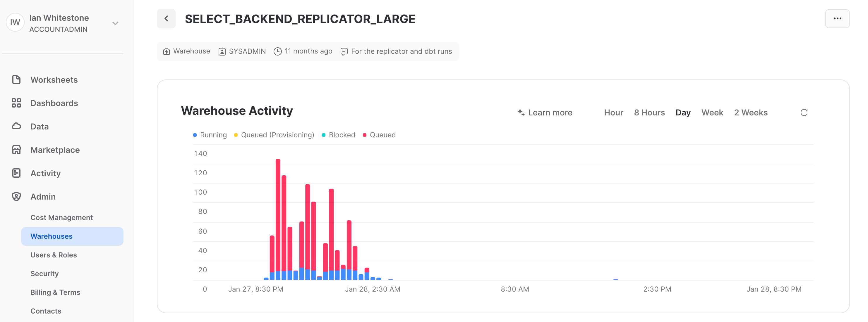This screenshot has width=868, height=322.
Task: Click the Marketplace storefront icon
Action: [16, 150]
